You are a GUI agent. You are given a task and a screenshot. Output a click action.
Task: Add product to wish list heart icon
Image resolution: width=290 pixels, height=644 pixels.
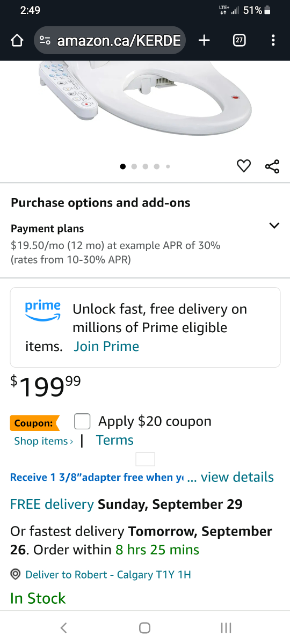tap(244, 166)
